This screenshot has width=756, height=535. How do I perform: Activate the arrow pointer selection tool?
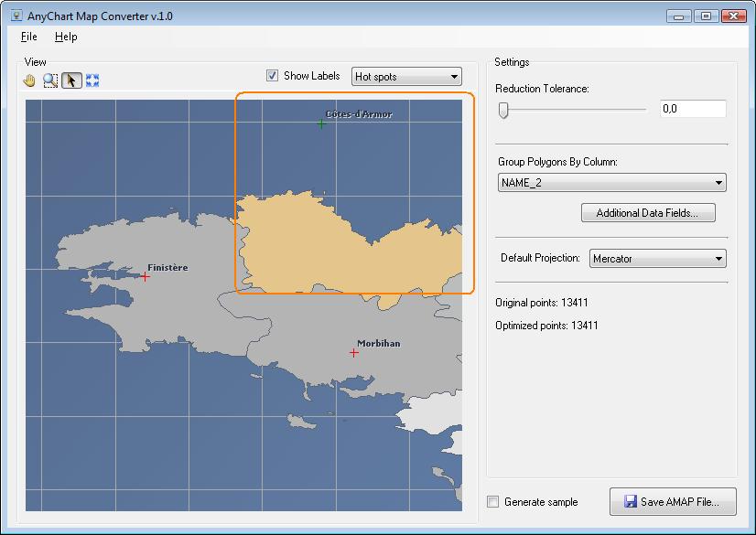tap(71, 80)
